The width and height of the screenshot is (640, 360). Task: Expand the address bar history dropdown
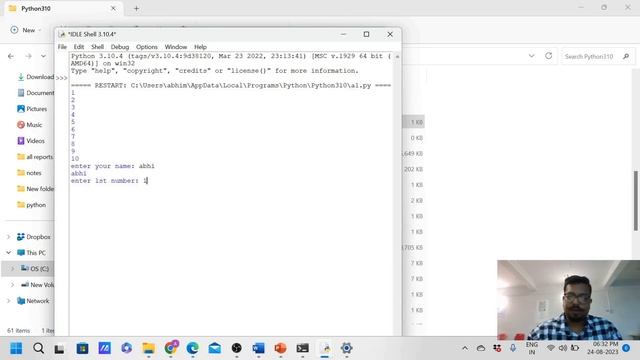(x=531, y=56)
